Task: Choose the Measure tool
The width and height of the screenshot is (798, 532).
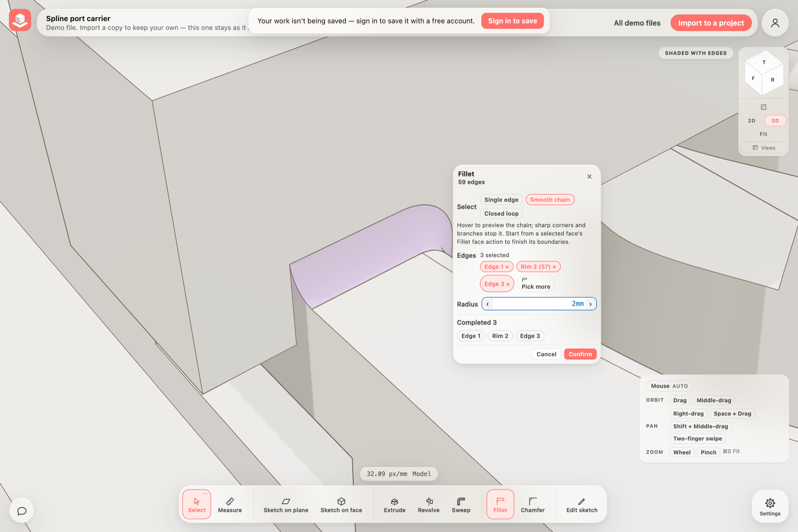Action: pyautogui.click(x=230, y=504)
